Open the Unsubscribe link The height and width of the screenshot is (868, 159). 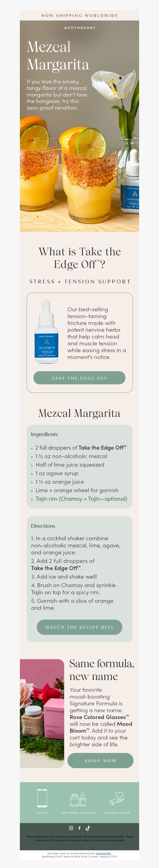[103, 853]
